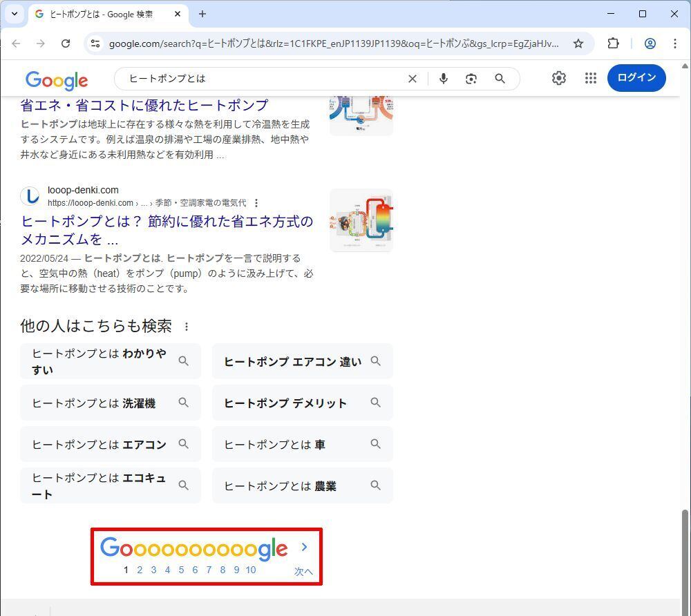Go to results page 9
This screenshot has width=691, height=616.
(x=236, y=570)
